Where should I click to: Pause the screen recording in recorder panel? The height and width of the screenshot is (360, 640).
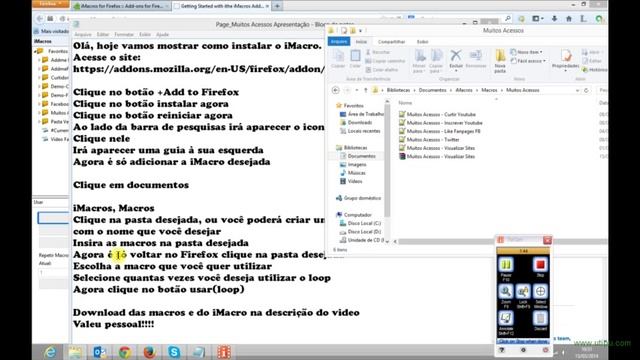tap(506, 265)
